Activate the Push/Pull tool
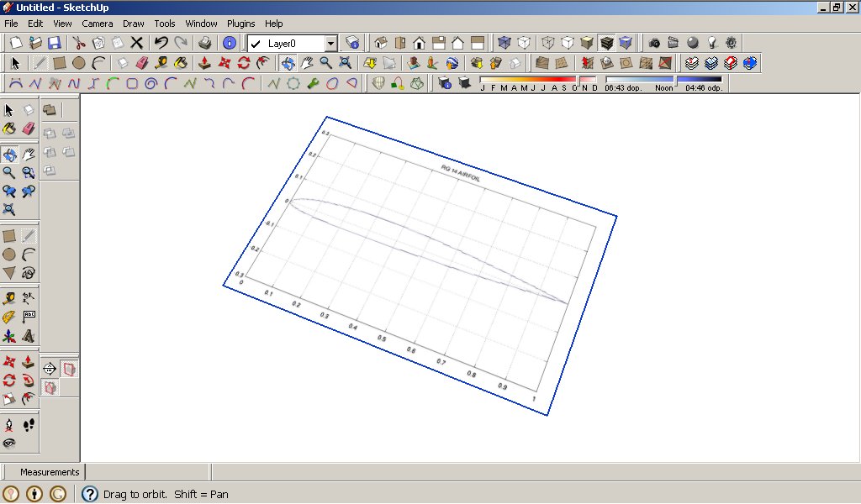The image size is (861, 504). point(203,63)
